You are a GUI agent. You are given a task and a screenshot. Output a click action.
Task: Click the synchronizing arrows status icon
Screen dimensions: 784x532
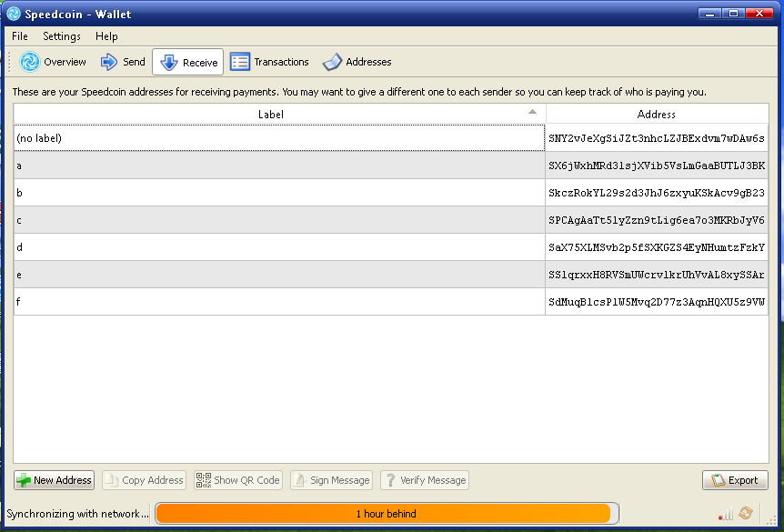[746, 513]
